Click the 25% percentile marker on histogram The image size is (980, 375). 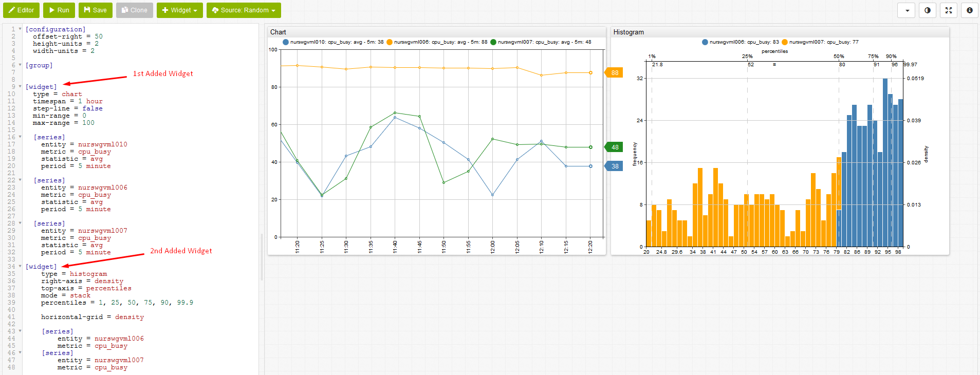point(747,57)
